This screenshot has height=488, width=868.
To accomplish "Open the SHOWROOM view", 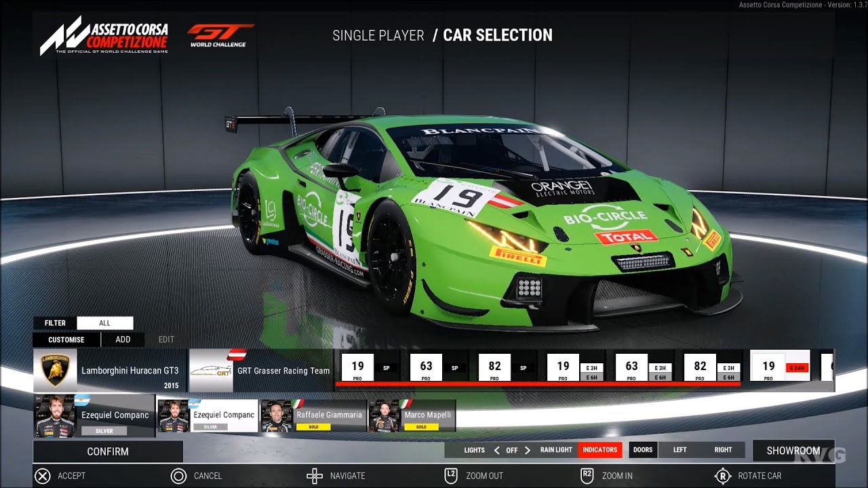I will (793, 451).
